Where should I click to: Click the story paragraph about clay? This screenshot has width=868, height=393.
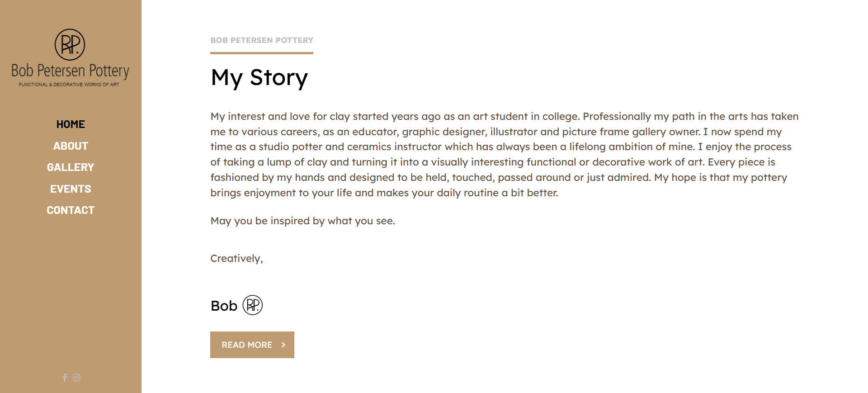pyautogui.click(x=505, y=155)
